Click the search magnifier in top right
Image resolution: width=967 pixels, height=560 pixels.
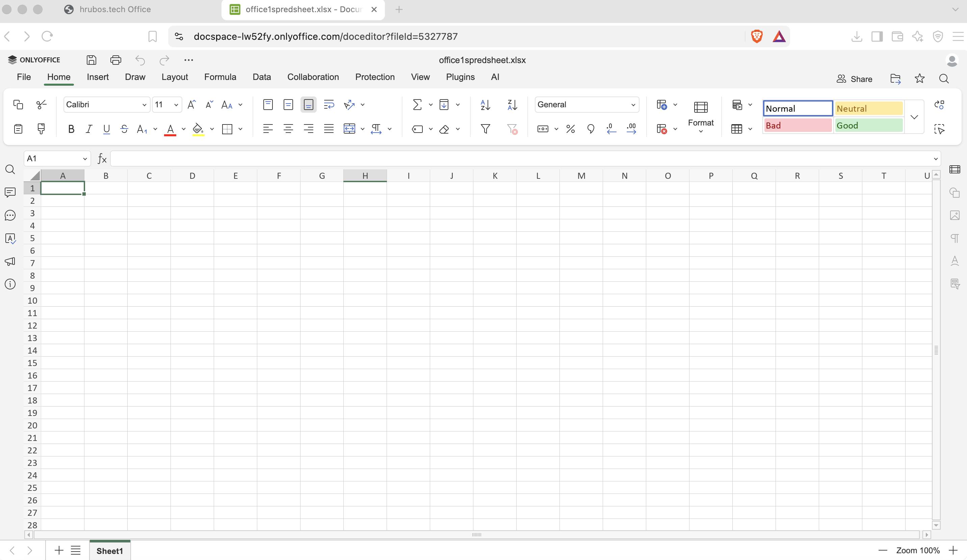(944, 79)
